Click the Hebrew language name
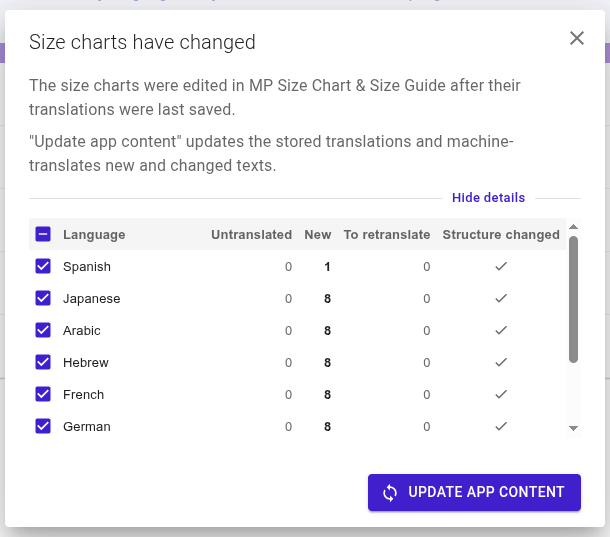Viewport: 610px width, 537px height. tap(86, 363)
